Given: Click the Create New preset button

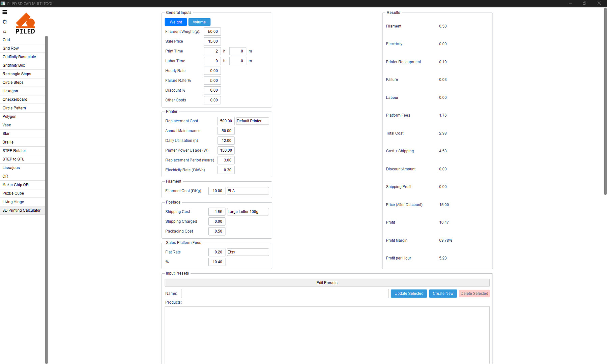Looking at the screenshot, I should pyautogui.click(x=443, y=294).
